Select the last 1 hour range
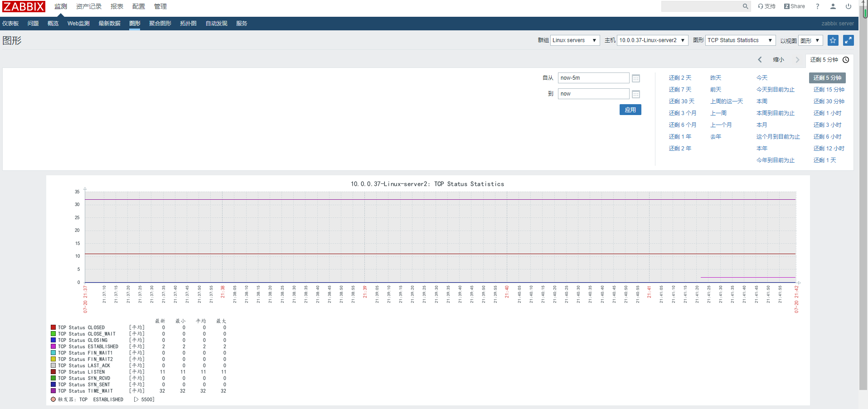The height and width of the screenshot is (409, 868). [827, 113]
